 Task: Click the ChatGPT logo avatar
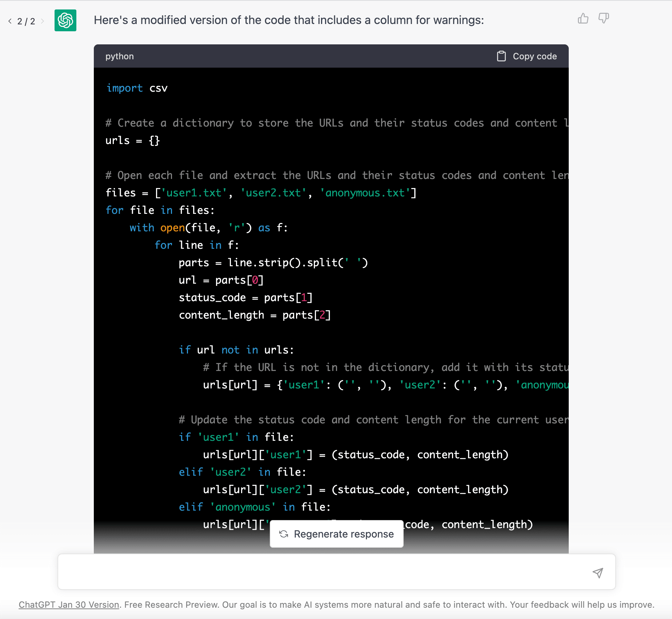(65, 20)
